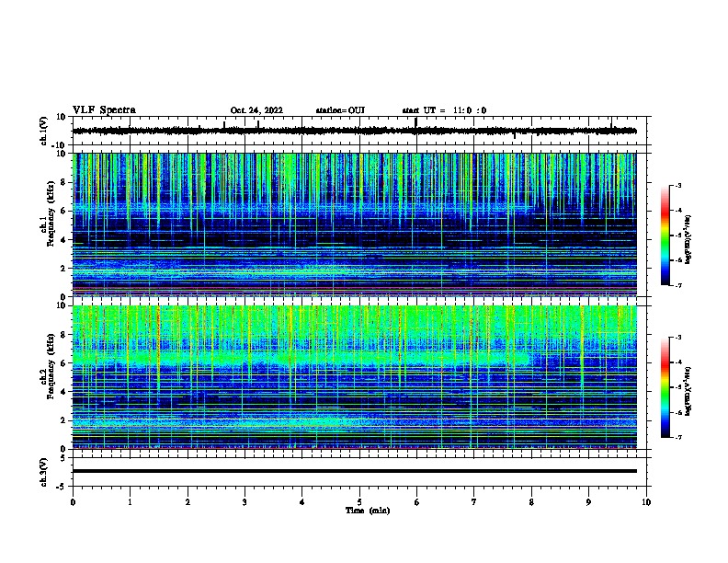Viewport: 728px width, 563px height.
Task: Click the ch.1 color scale bar
Action: 665,236
